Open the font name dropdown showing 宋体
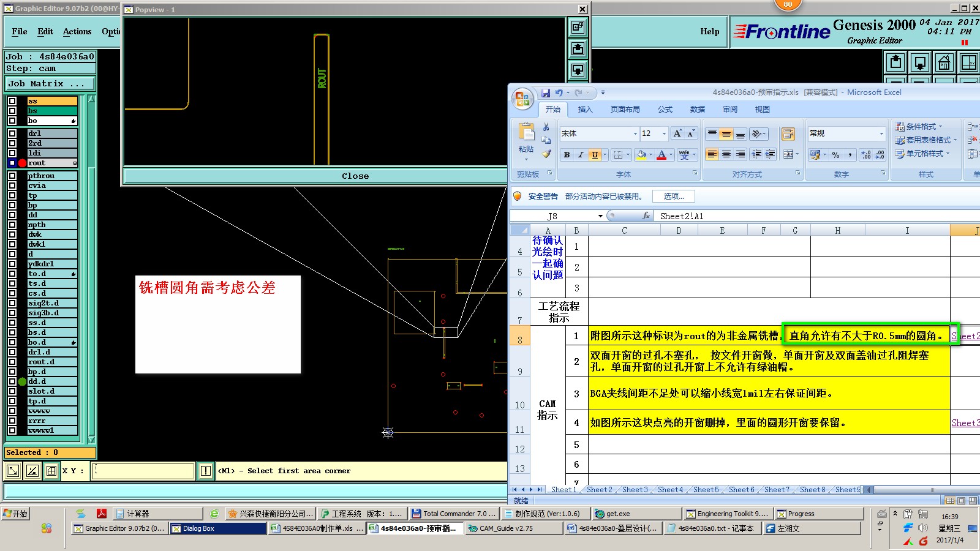Image resolution: width=980 pixels, height=551 pixels. click(635, 133)
